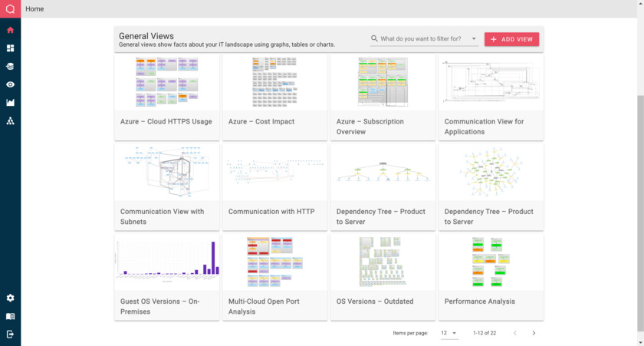
Task: Select the stacked layers icon in sidebar
Action: pyautogui.click(x=10, y=66)
